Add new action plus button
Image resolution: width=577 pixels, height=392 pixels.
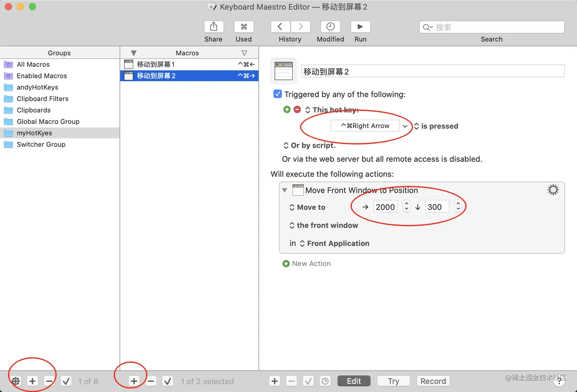[275, 381]
